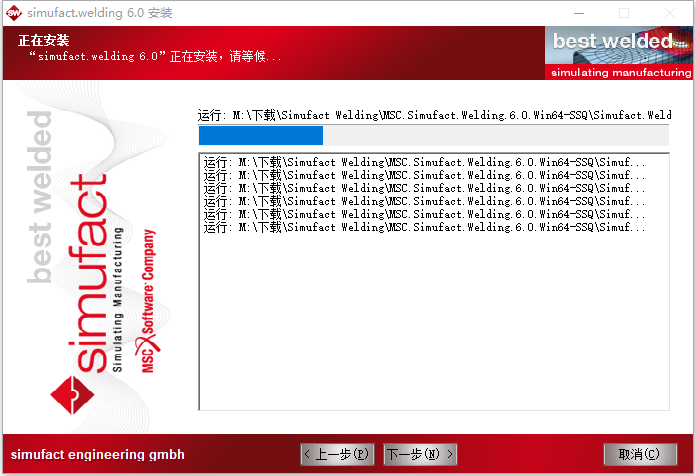Click the Cancel button 取消(C)
Viewport: 696px width, 476px height.
click(x=640, y=454)
